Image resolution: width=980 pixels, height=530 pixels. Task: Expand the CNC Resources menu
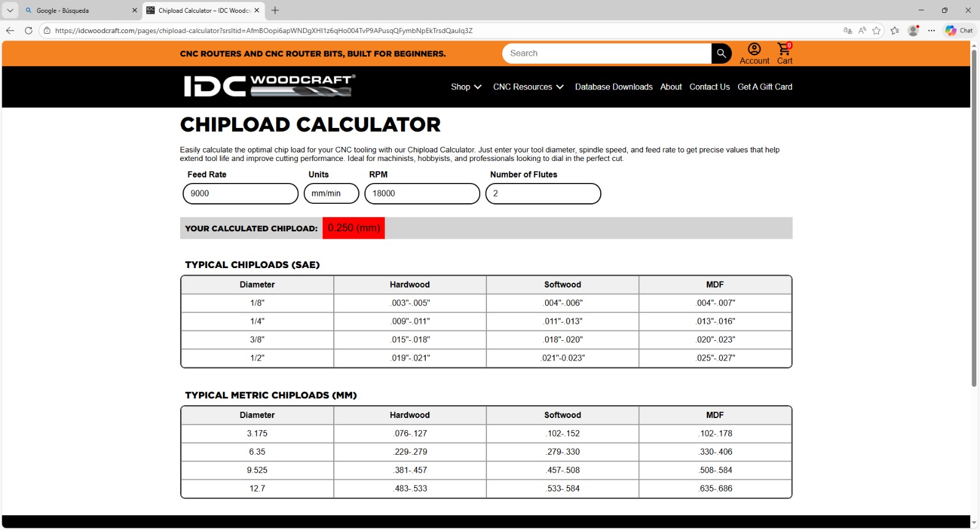point(529,87)
